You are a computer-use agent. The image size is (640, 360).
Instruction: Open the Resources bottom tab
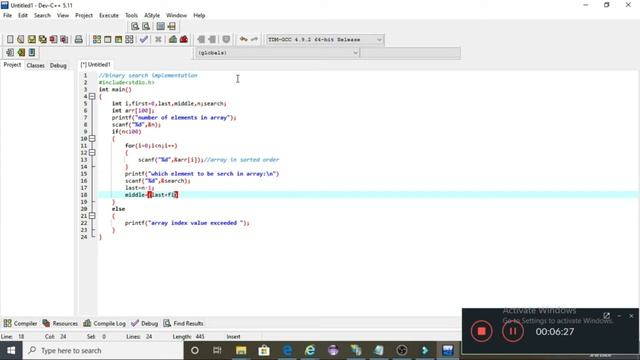(60, 323)
